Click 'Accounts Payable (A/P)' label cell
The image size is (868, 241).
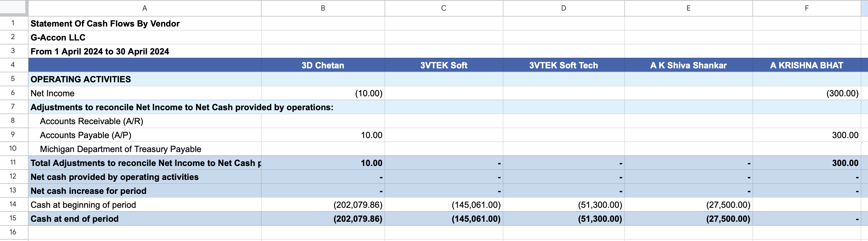click(144, 135)
